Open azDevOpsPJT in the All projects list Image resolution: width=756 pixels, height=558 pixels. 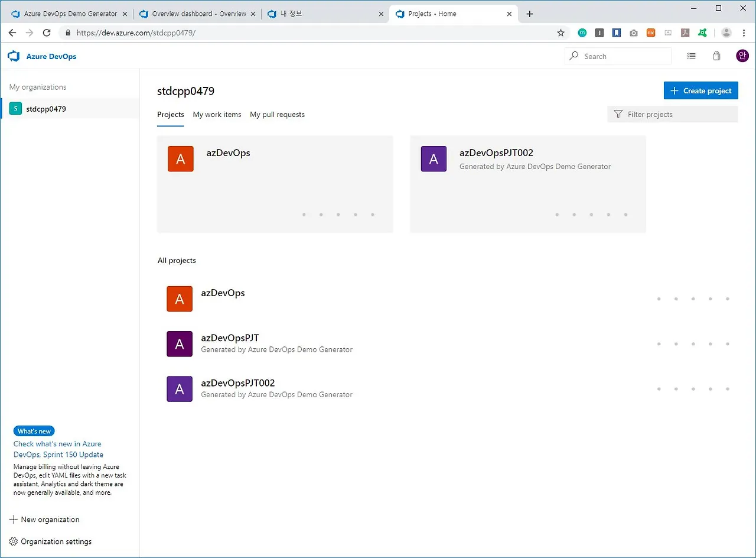(230, 338)
